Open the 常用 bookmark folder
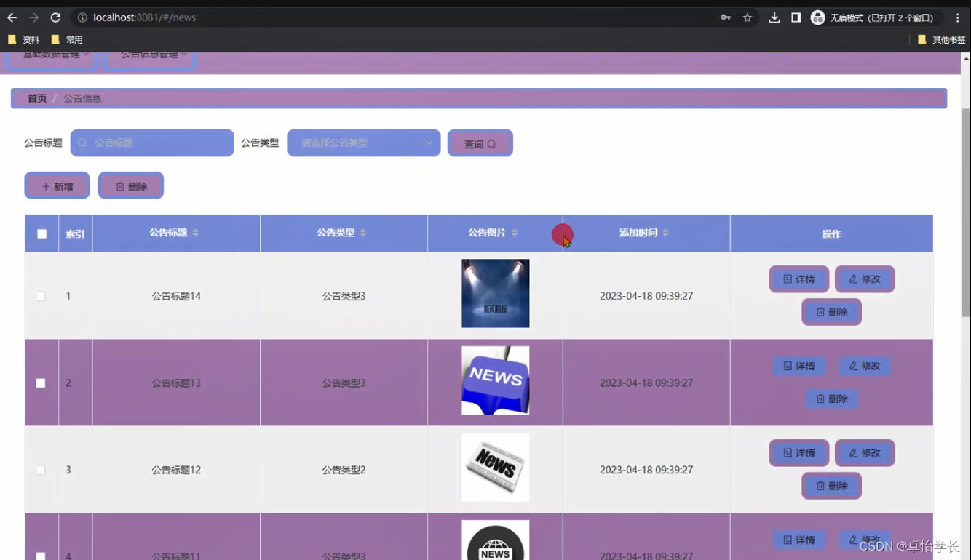The image size is (971, 560). point(67,40)
